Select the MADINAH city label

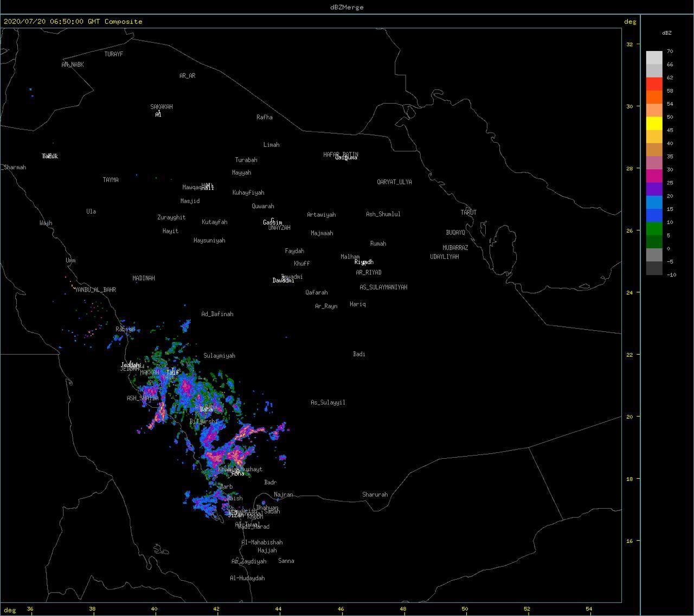tap(144, 278)
